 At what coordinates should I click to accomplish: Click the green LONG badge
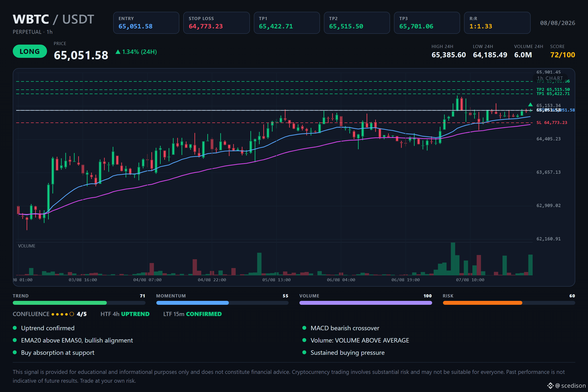pyautogui.click(x=30, y=51)
